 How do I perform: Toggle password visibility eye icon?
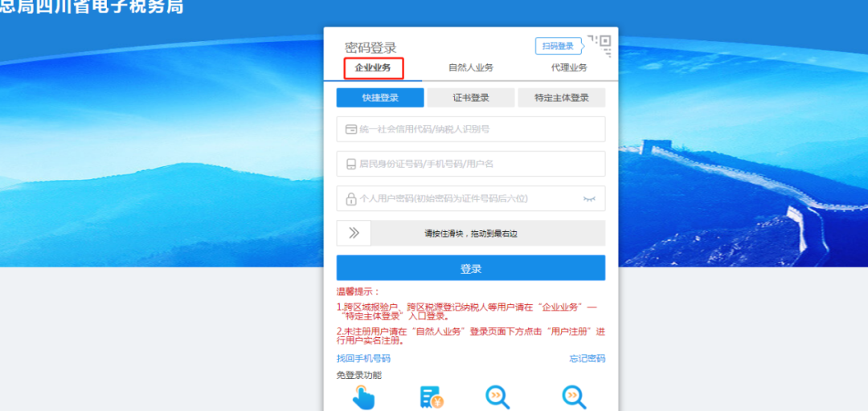point(589,198)
